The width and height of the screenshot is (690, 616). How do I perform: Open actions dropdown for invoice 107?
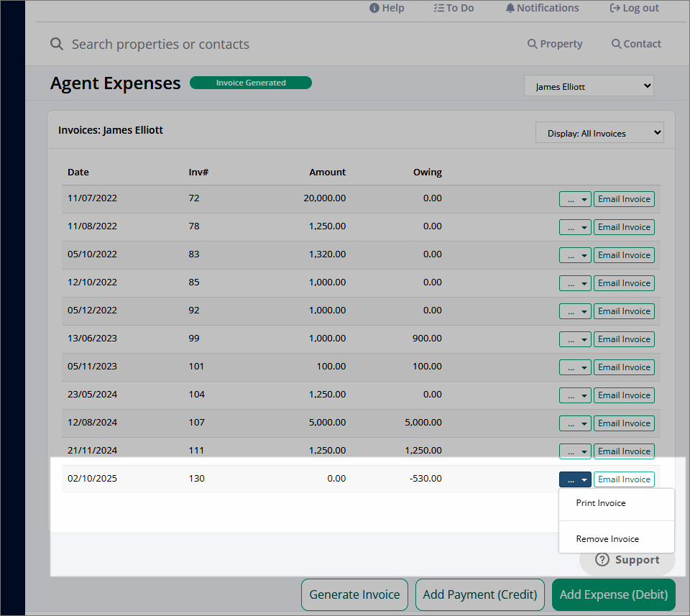(575, 423)
